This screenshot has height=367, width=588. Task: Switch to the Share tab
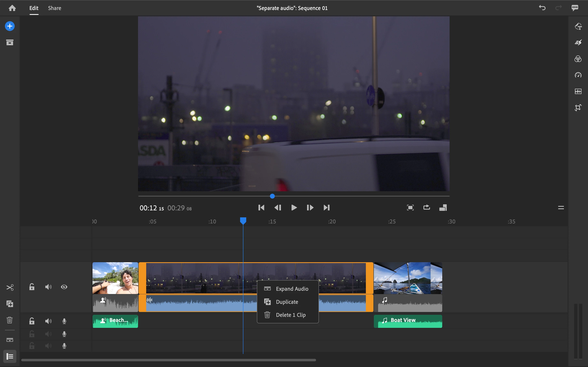(x=55, y=8)
